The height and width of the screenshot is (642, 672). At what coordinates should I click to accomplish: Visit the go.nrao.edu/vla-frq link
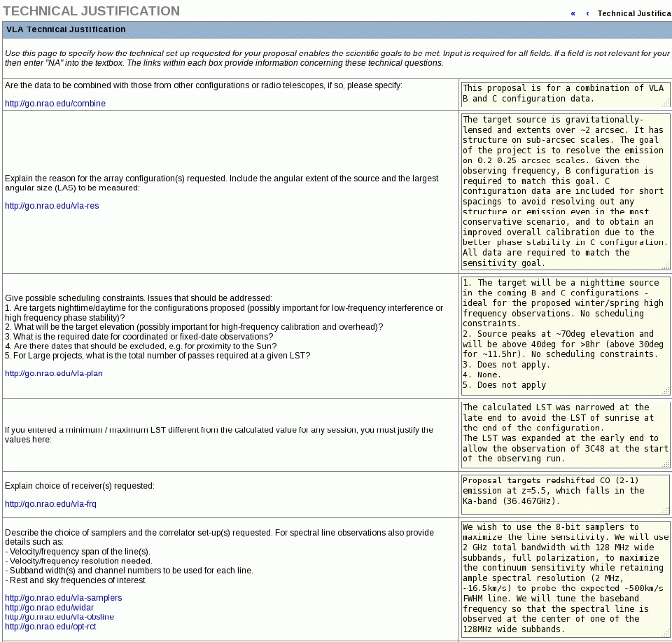[x=50, y=503]
